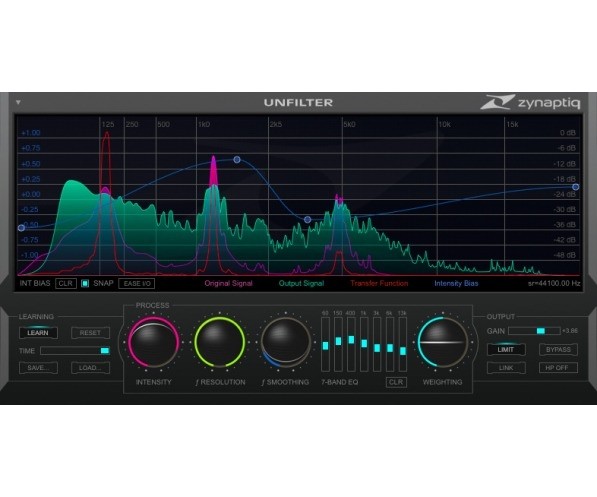The width and height of the screenshot is (597, 497).
Task: Toggle the SNAP checkbox
Action: pyautogui.click(x=85, y=284)
